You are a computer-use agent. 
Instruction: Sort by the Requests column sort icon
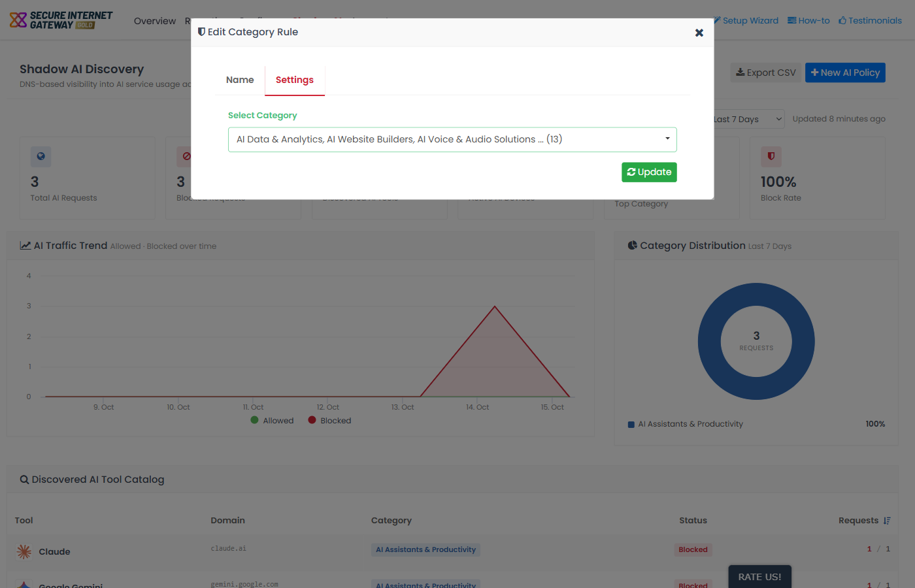887,521
